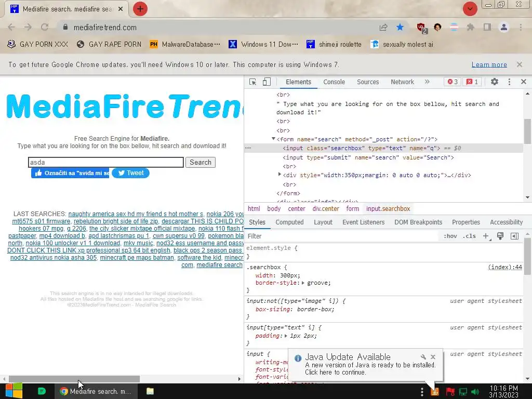Open the DOM Breakpoints tab
This screenshot has height=399, width=532.
point(418,222)
